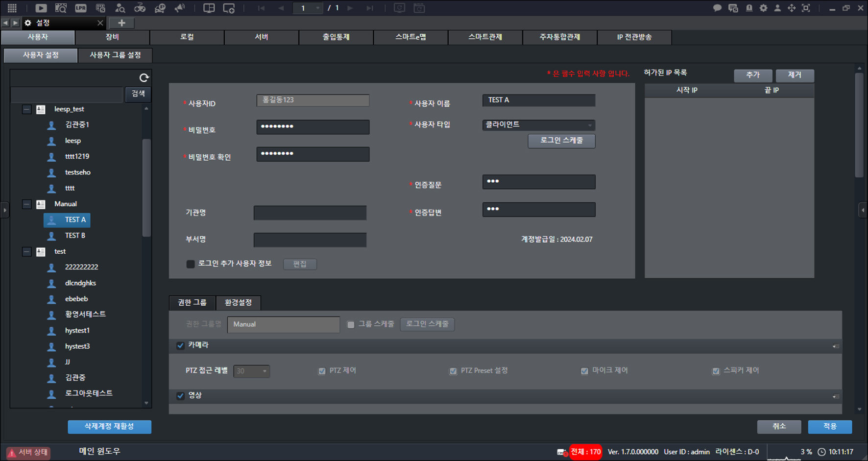
Task: Collapse the 카메라 section arrow
Action: coord(836,346)
